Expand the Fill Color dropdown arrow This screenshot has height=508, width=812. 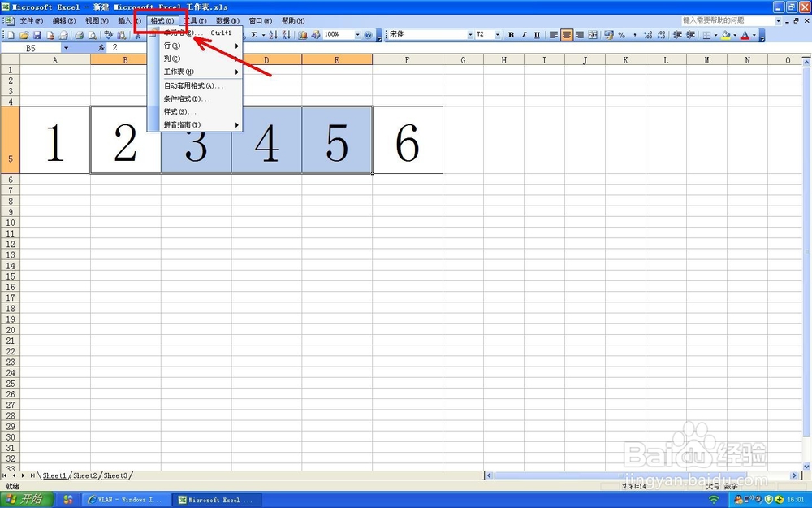pyautogui.click(x=735, y=35)
